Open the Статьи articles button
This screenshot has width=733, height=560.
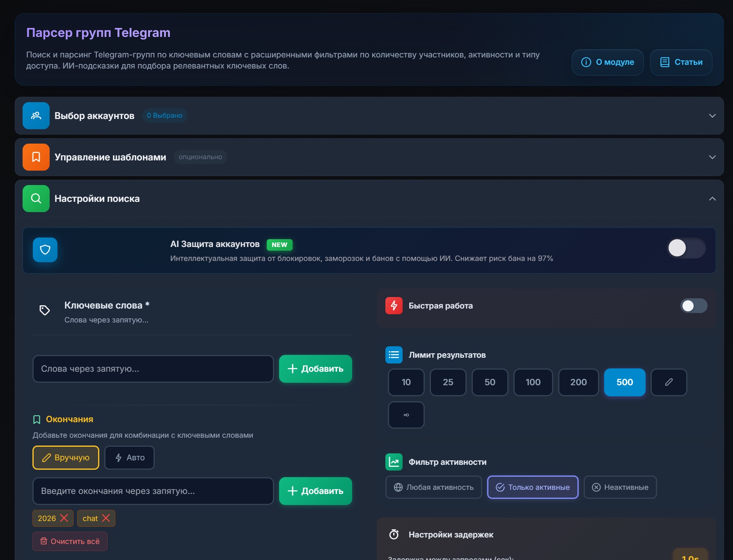(681, 62)
